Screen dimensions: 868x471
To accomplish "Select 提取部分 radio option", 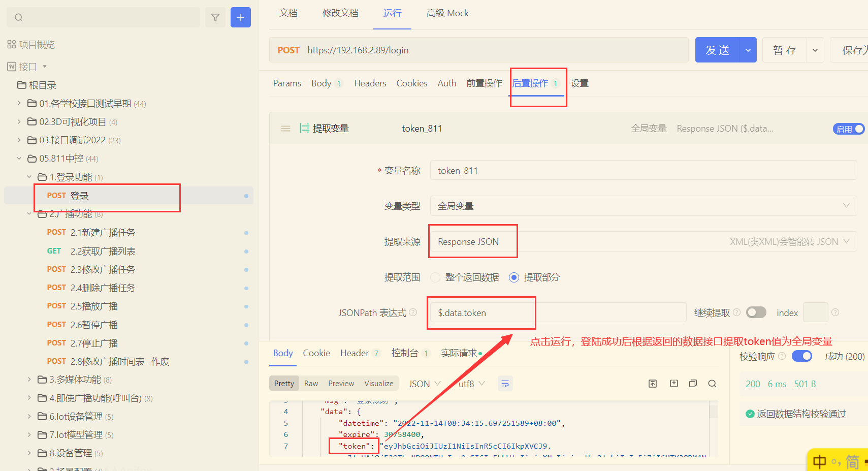I will (x=514, y=277).
